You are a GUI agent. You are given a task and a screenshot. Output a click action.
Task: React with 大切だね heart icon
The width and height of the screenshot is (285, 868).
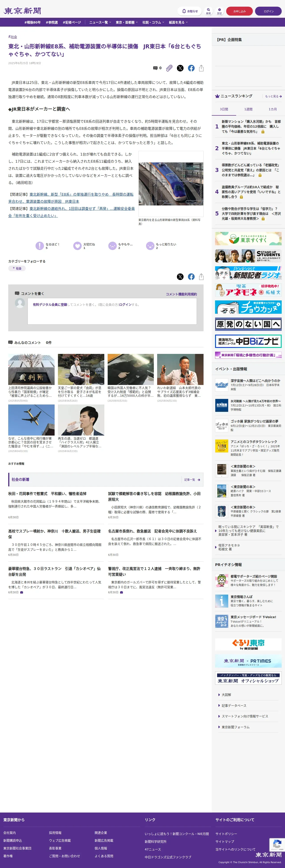pyautogui.click(x=77, y=246)
